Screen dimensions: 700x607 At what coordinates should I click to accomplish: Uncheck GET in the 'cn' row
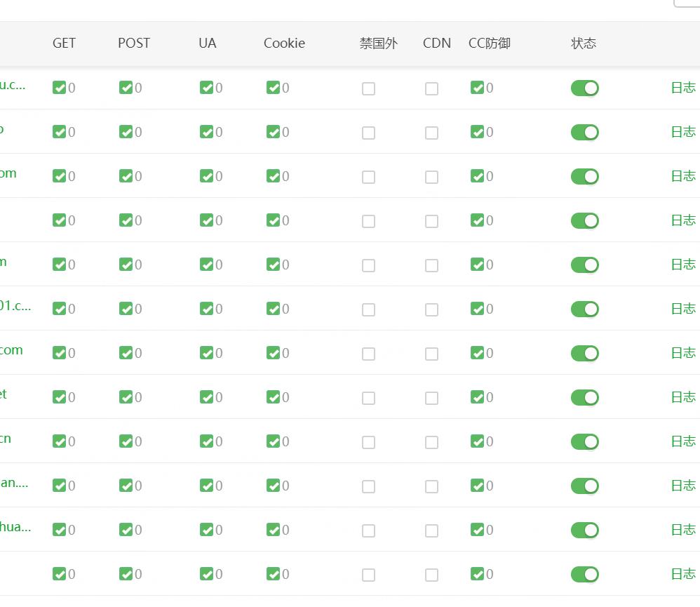[x=59, y=441]
